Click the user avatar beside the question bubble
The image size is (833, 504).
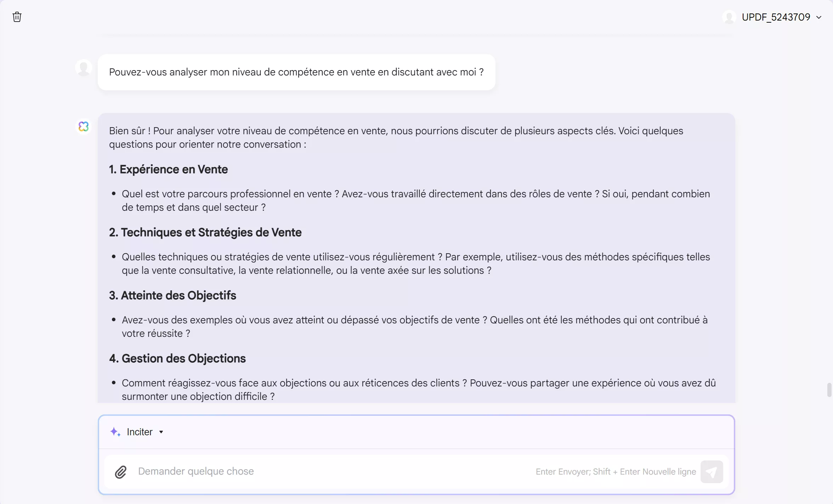pyautogui.click(x=84, y=67)
